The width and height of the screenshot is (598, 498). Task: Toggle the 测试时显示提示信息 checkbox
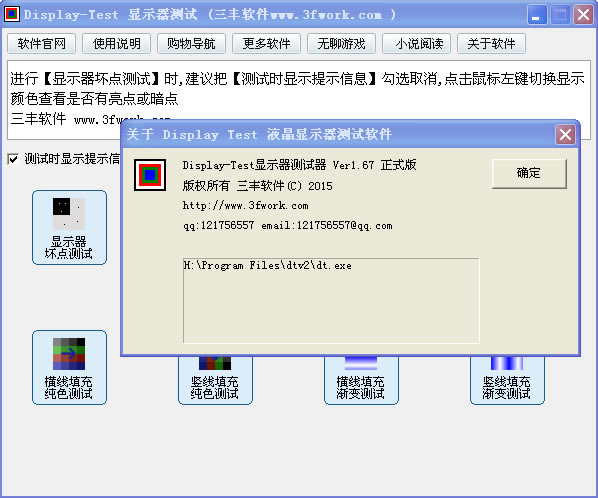click(x=13, y=159)
